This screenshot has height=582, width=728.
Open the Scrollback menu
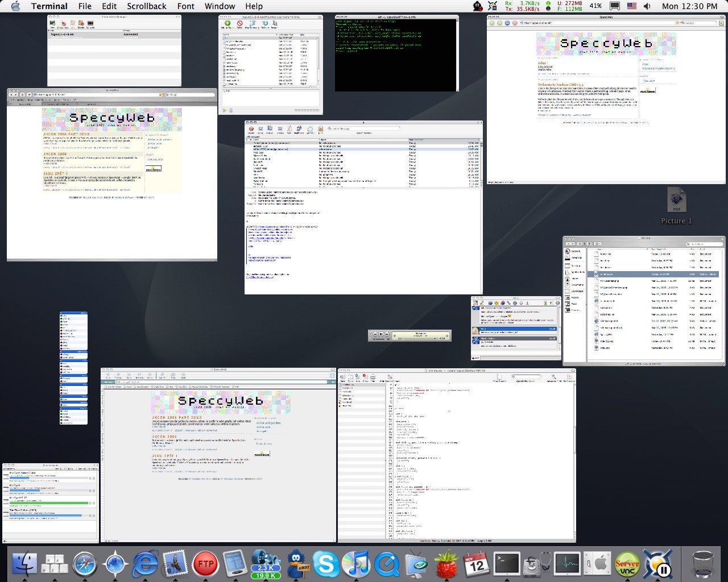coord(147,6)
